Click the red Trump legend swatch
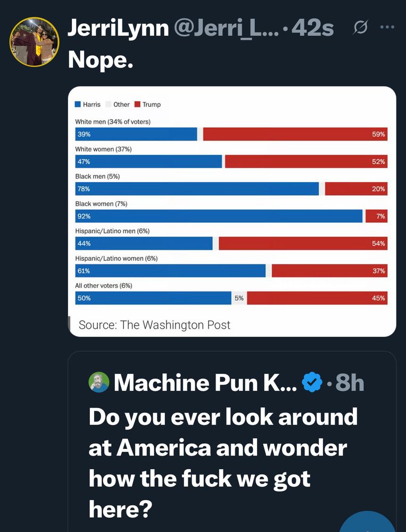The image size is (406, 532). (137, 104)
